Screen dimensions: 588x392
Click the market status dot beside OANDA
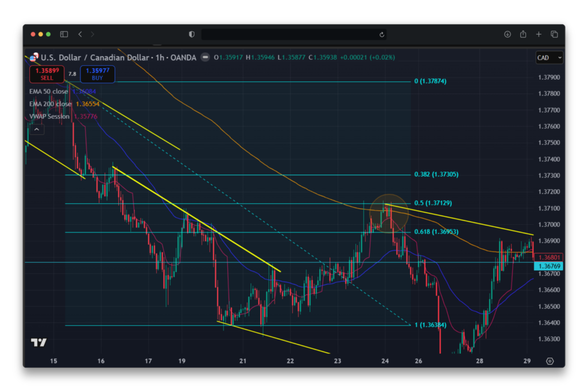point(205,57)
